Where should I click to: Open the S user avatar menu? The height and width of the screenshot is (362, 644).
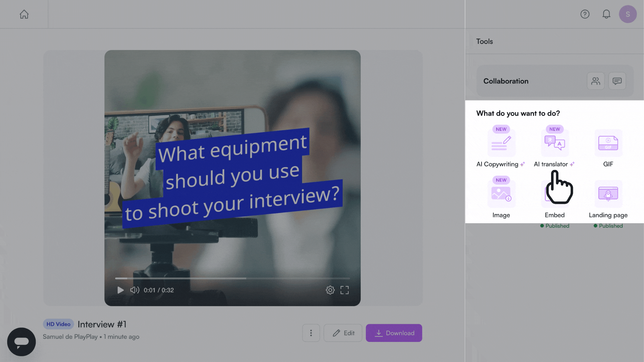point(628,14)
